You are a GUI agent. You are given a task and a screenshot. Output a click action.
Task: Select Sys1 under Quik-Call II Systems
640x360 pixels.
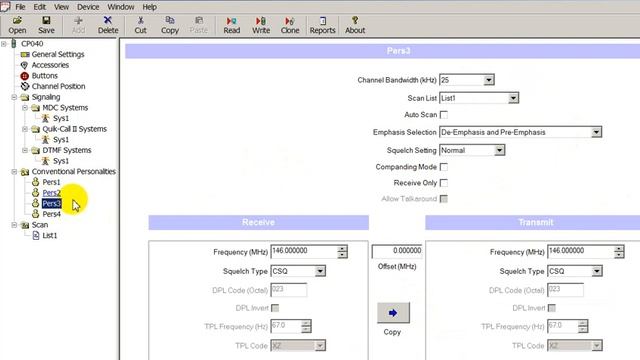(61, 140)
